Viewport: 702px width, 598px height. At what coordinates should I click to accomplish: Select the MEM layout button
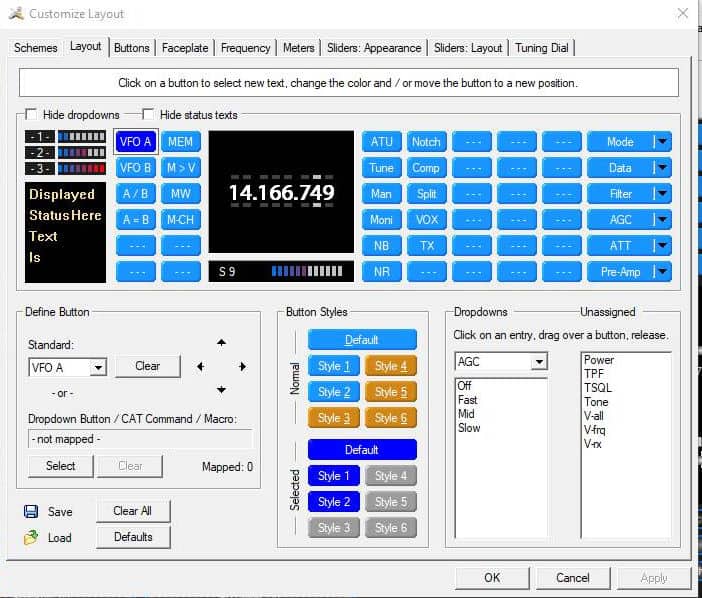pyautogui.click(x=180, y=142)
